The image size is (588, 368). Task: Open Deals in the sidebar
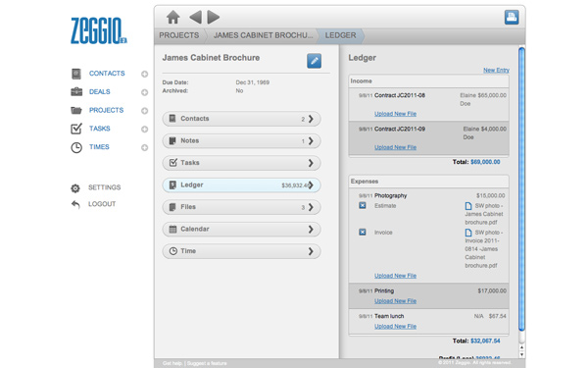(99, 91)
